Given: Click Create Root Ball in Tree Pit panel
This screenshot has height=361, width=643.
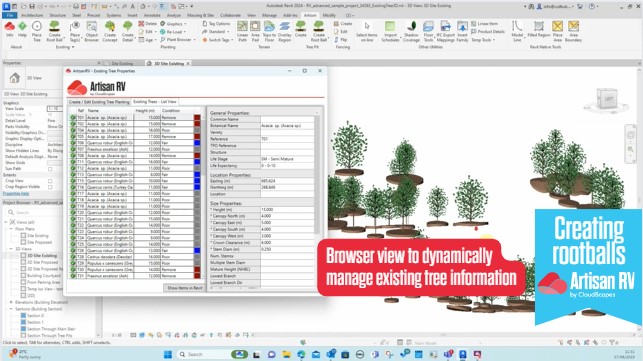Looking at the screenshot, I should (x=319, y=32).
